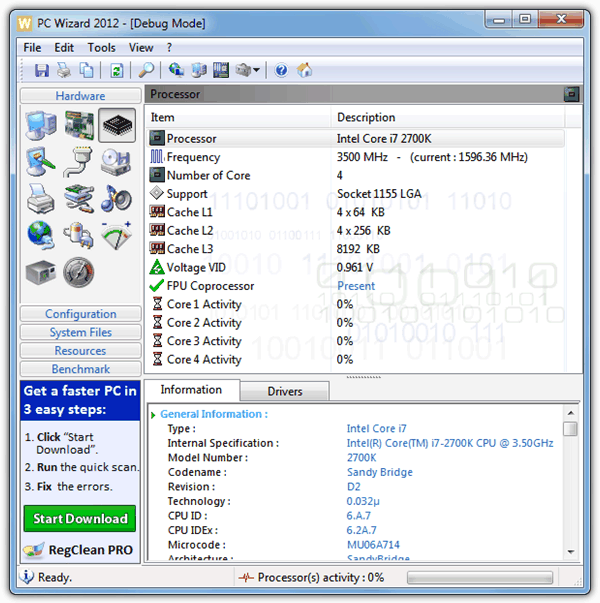This screenshot has height=603, width=600.
Task: Select the Core 3 Activity row
Action: pyautogui.click(x=355, y=341)
